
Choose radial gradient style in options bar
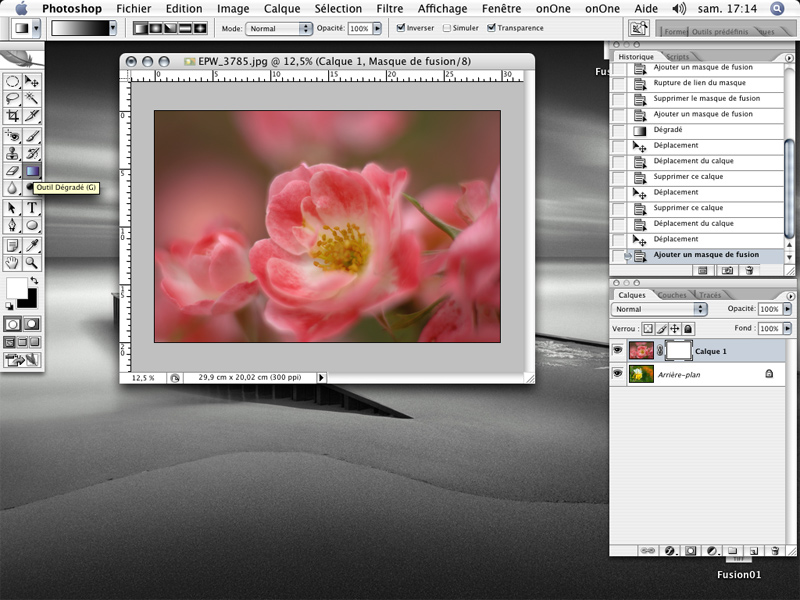[x=155, y=29]
